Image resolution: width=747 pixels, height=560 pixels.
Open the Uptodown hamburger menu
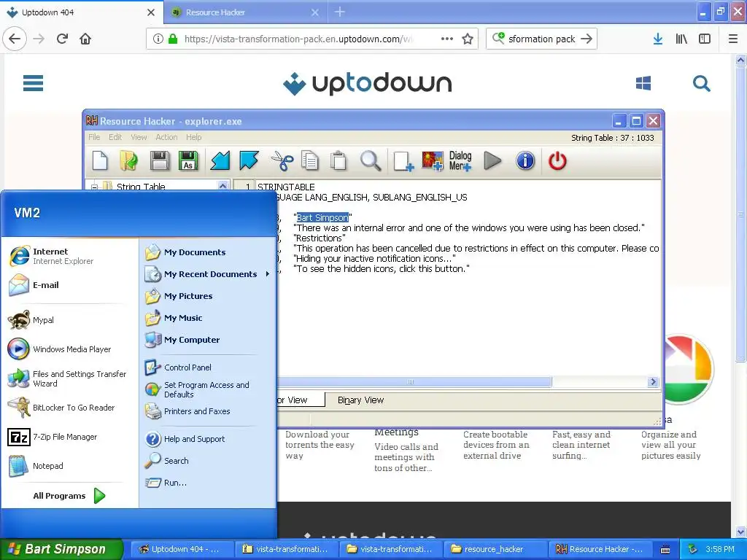(x=34, y=83)
